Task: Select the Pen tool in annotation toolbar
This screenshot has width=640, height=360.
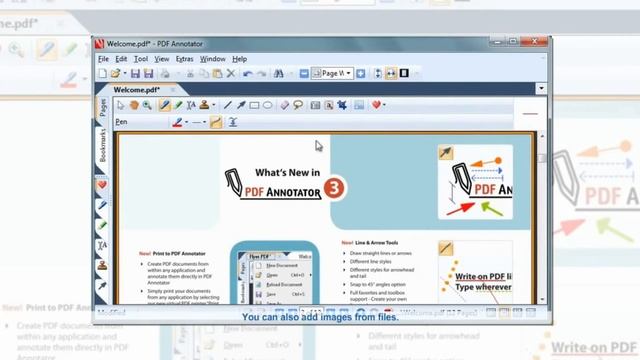Action: point(164,105)
